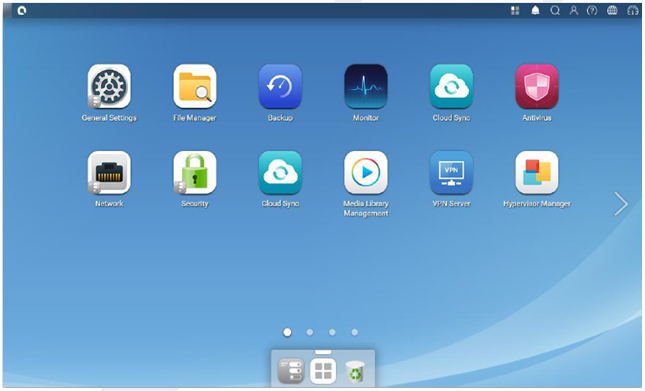Open the notifications bell in the top bar
The width and height of the screenshot is (645, 391).
coord(535,11)
